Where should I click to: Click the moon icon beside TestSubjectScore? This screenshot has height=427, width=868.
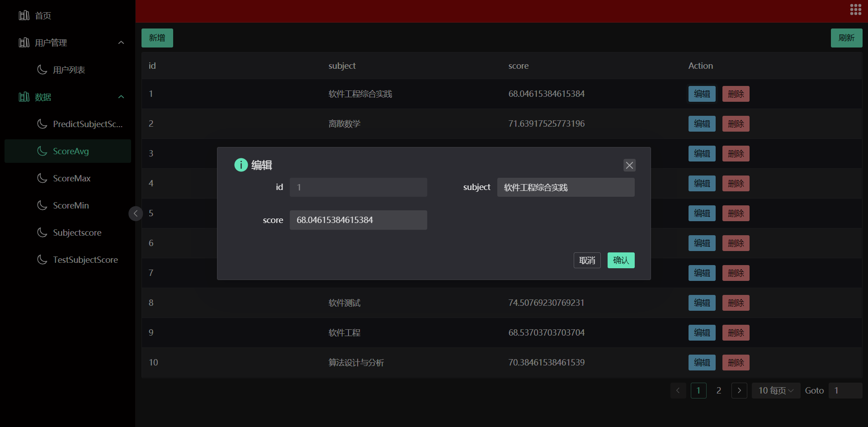pos(42,260)
